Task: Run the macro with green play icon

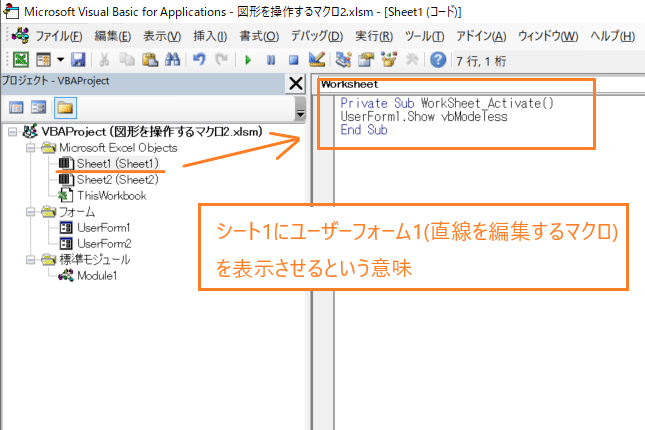Action: tap(248, 60)
